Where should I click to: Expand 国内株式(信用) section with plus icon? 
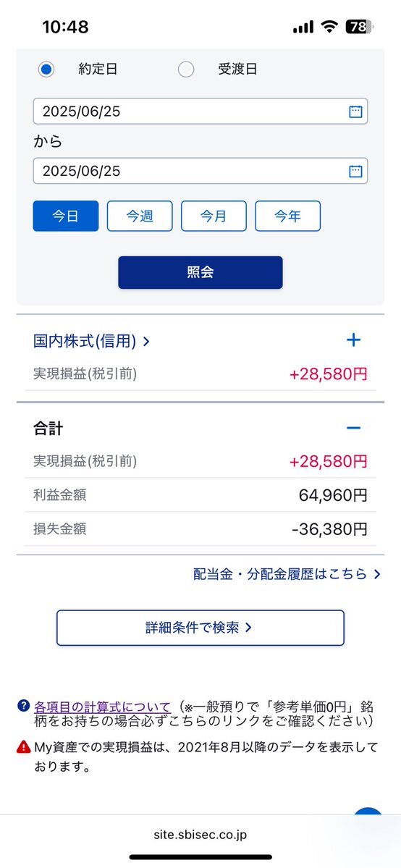(x=353, y=340)
